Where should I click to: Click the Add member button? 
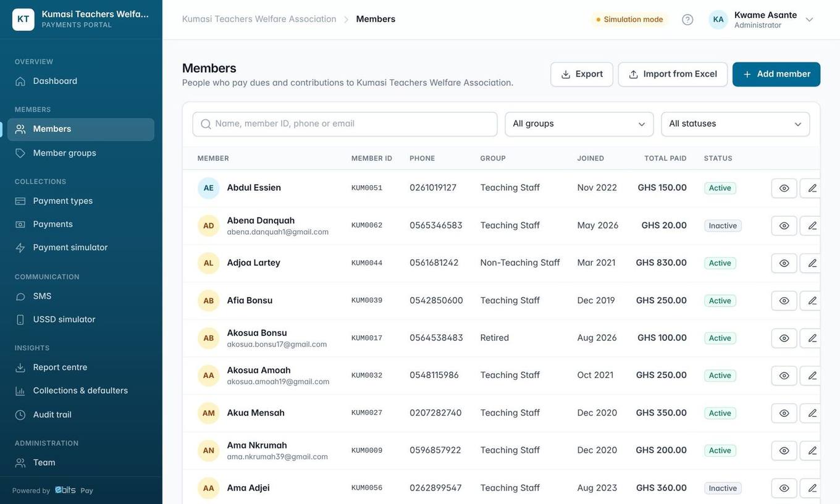776,74
